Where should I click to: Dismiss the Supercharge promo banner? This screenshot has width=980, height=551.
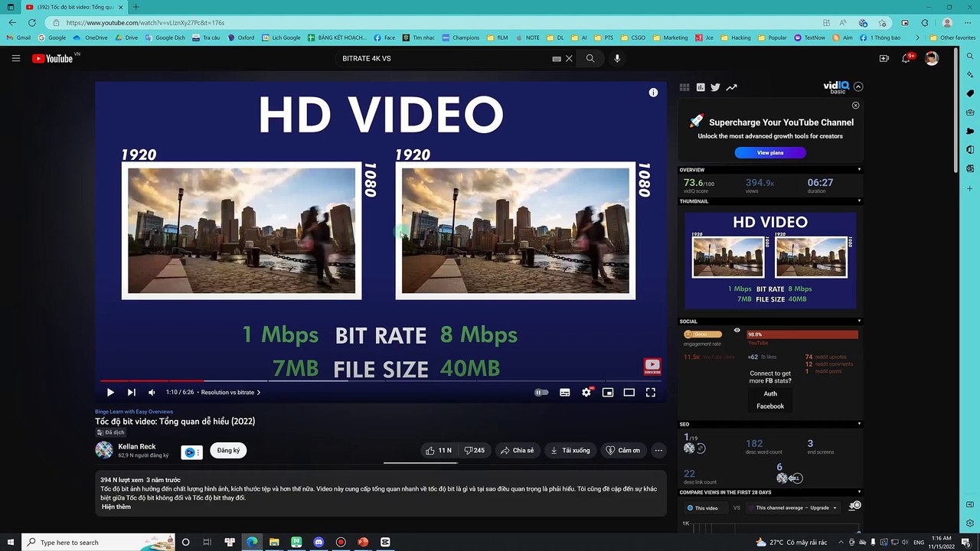click(856, 106)
